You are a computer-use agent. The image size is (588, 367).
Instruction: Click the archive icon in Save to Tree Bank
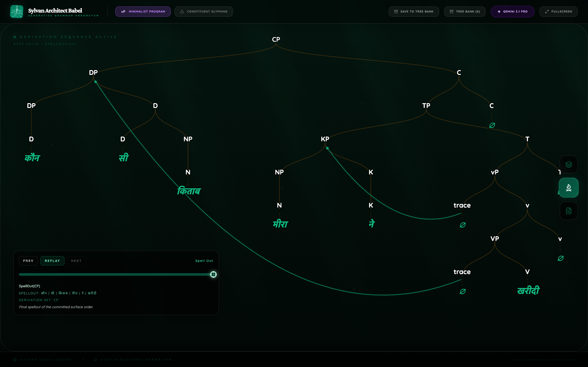pyautogui.click(x=396, y=12)
